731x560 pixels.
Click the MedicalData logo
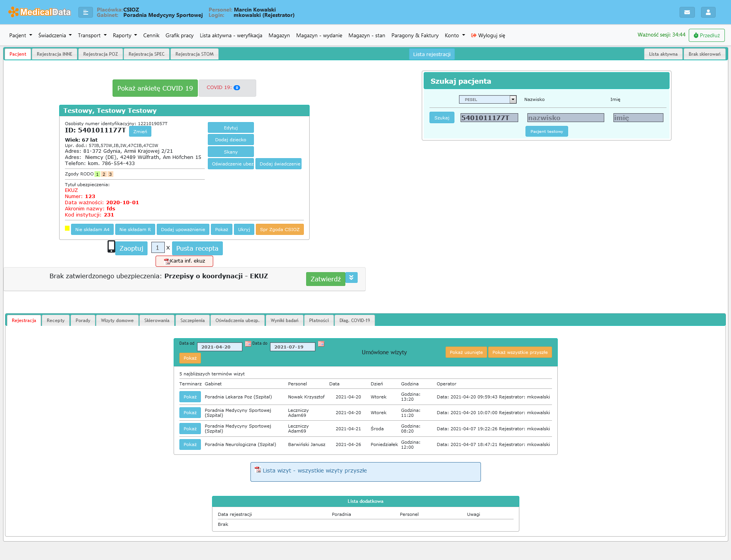click(x=40, y=12)
